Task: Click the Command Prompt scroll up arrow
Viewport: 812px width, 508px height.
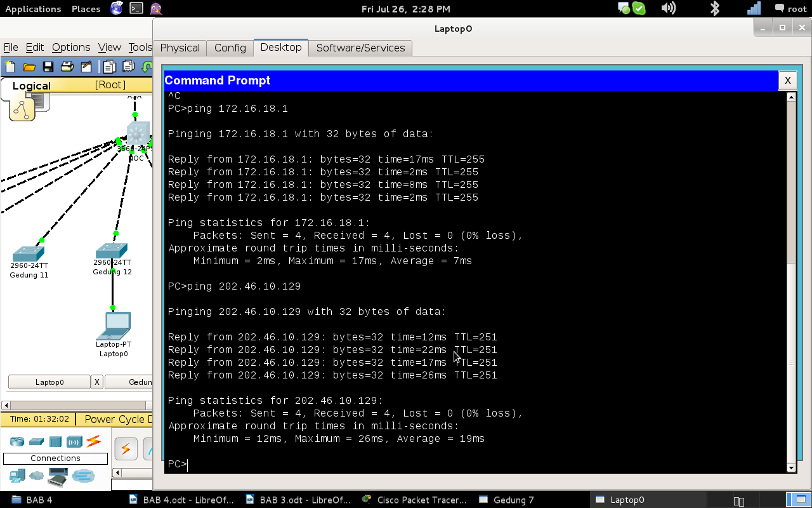Action: pyautogui.click(x=791, y=97)
